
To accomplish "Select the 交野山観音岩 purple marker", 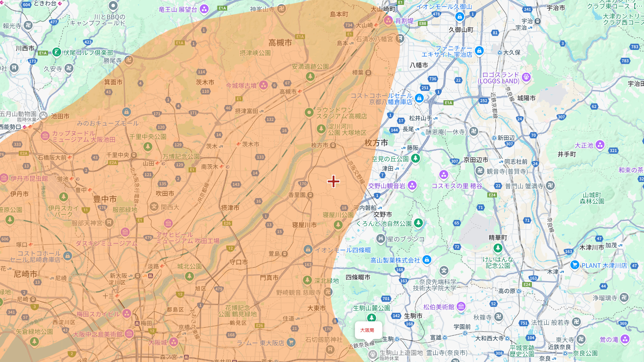I will click(x=412, y=186).
